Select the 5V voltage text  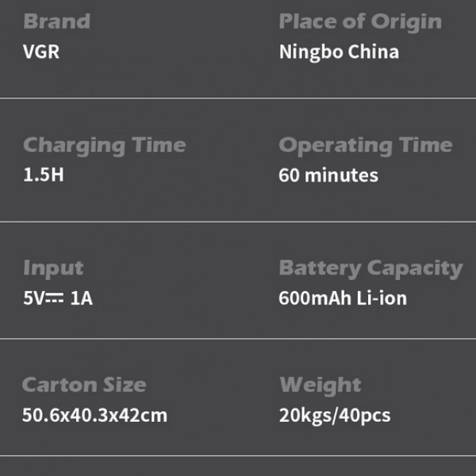34,298
